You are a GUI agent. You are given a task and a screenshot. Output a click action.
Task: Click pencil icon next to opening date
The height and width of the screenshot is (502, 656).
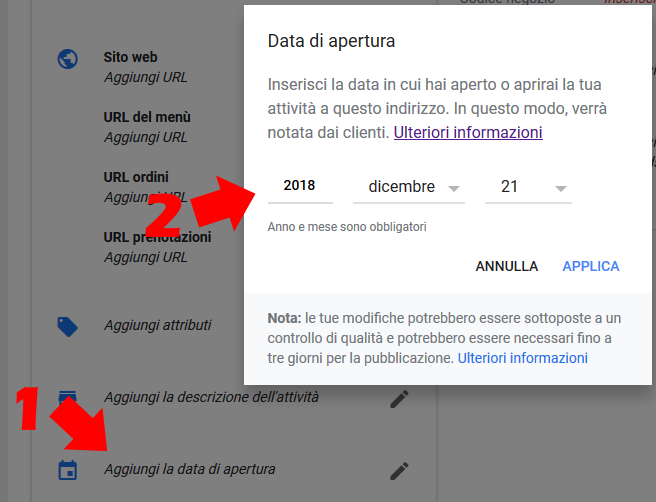(399, 471)
